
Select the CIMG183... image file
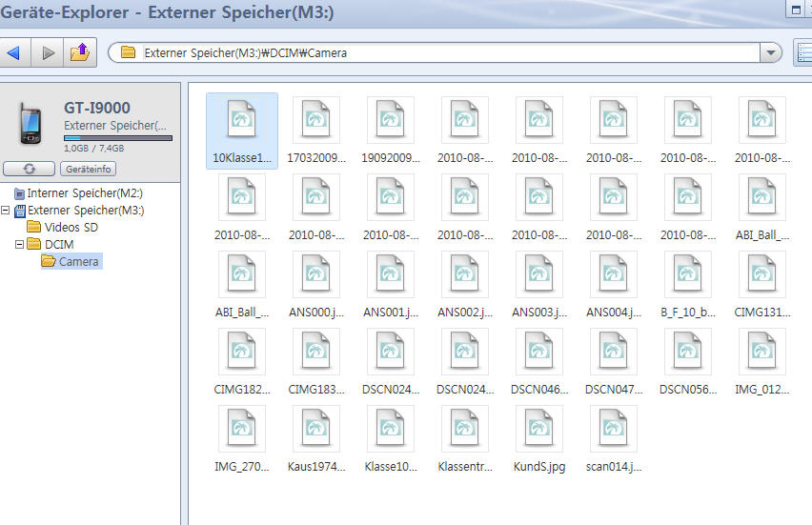[316, 362]
